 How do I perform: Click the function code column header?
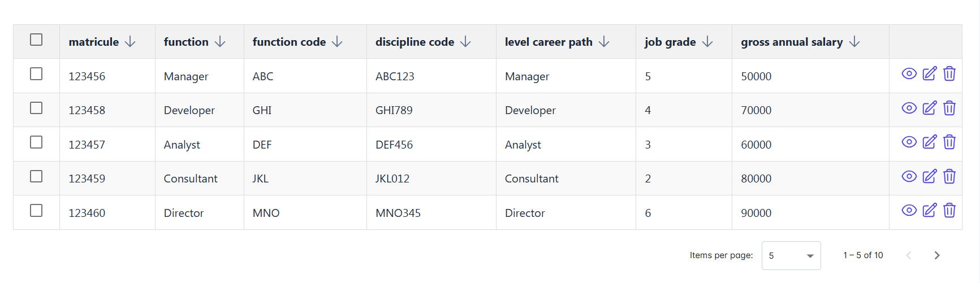(289, 42)
